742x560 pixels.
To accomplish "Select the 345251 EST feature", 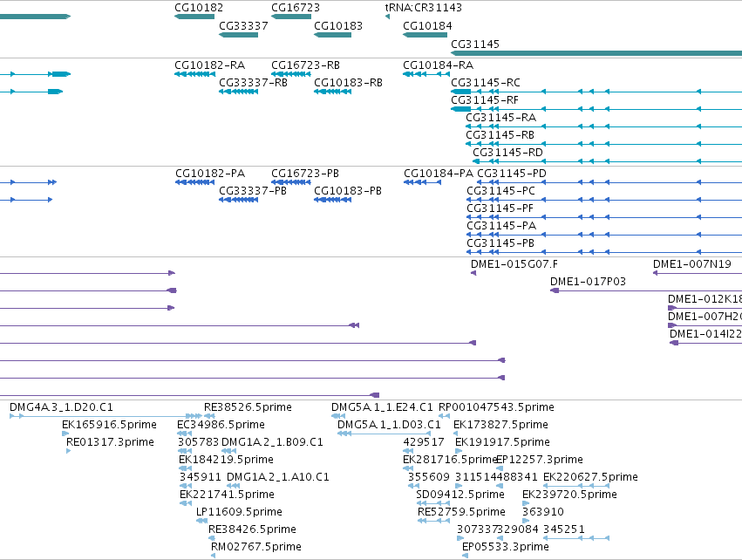I will [x=576, y=539].
